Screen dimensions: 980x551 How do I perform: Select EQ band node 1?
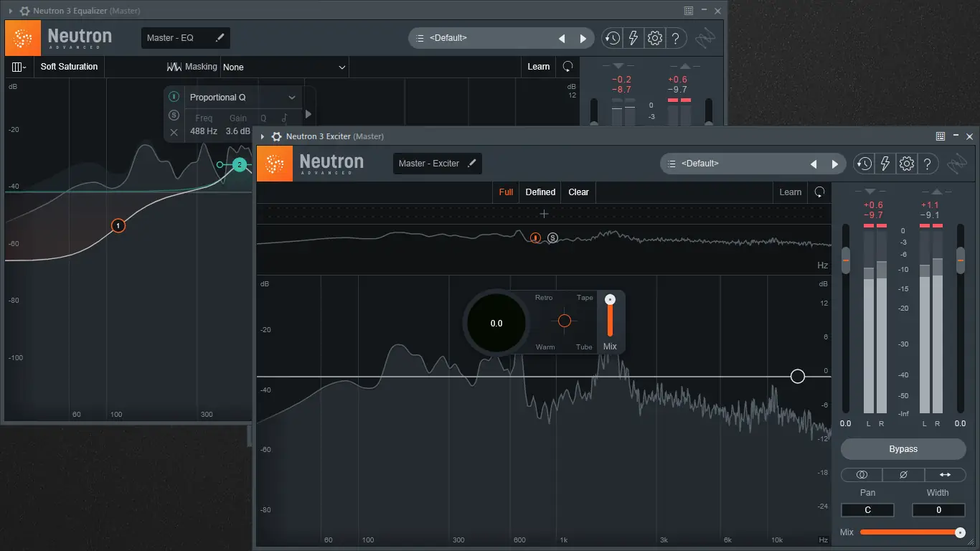[x=118, y=225]
